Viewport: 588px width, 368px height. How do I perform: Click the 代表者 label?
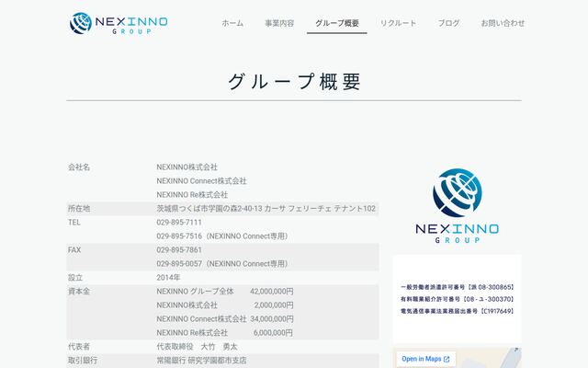click(79, 347)
